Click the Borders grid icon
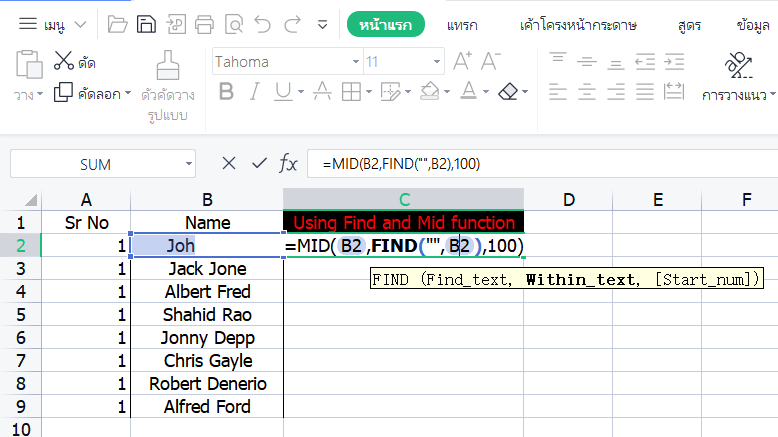 pos(351,92)
